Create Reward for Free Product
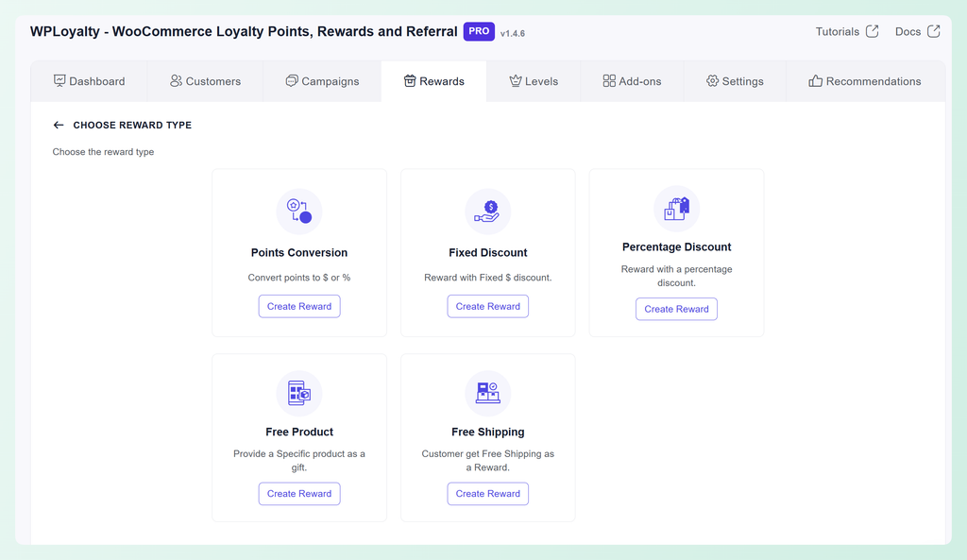Viewport: 967px width, 560px height. (x=299, y=493)
